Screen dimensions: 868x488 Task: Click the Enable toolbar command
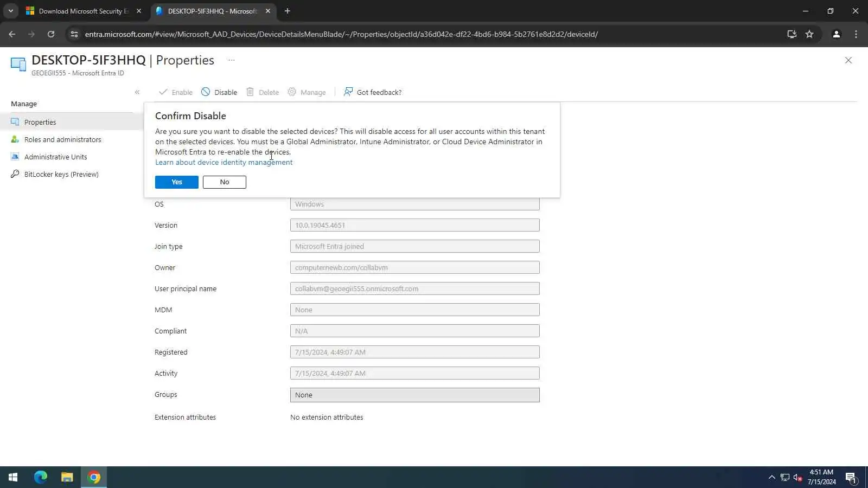pos(176,92)
